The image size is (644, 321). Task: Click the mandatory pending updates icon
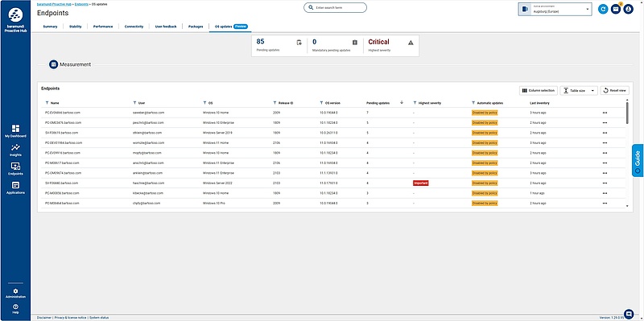355,43
